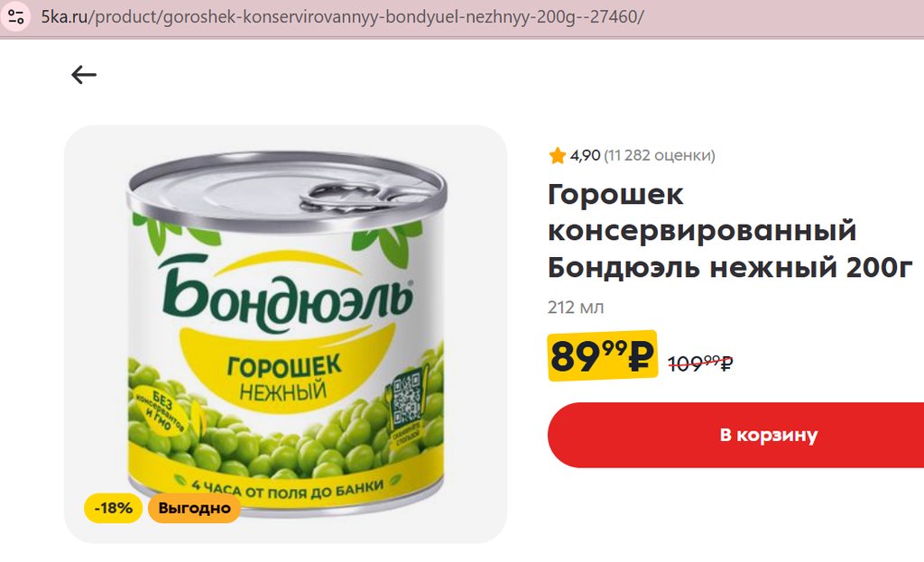
Task: Click the crossed-out 109.99 ₽ old price
Action: (700, 363)
